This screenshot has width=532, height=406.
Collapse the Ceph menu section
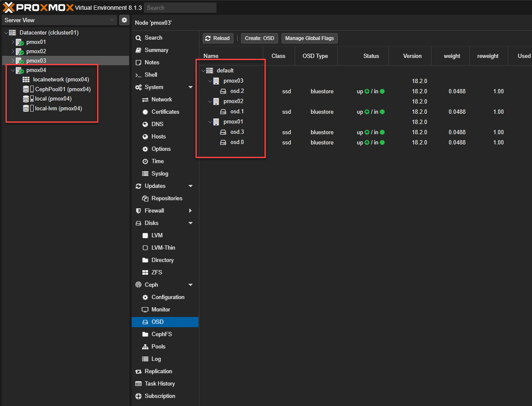click(x=190, y=285)
